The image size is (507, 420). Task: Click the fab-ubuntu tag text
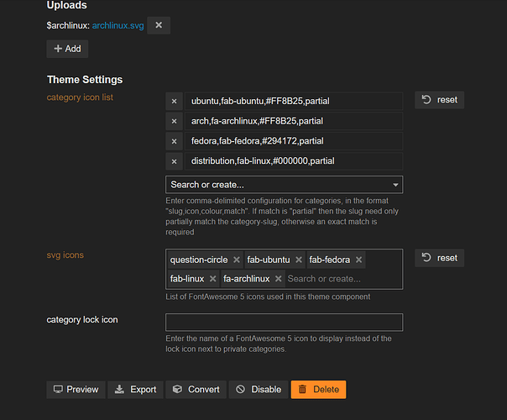tap(269, 260)
